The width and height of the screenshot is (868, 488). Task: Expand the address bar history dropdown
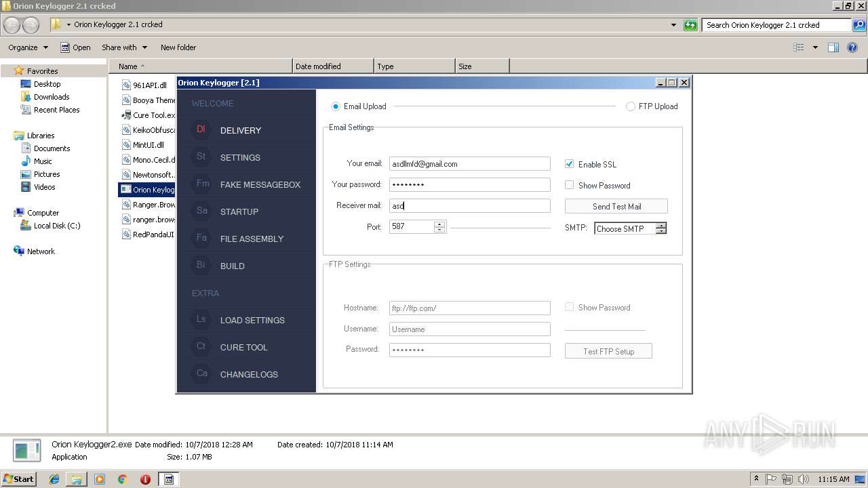tap(673, 25)
